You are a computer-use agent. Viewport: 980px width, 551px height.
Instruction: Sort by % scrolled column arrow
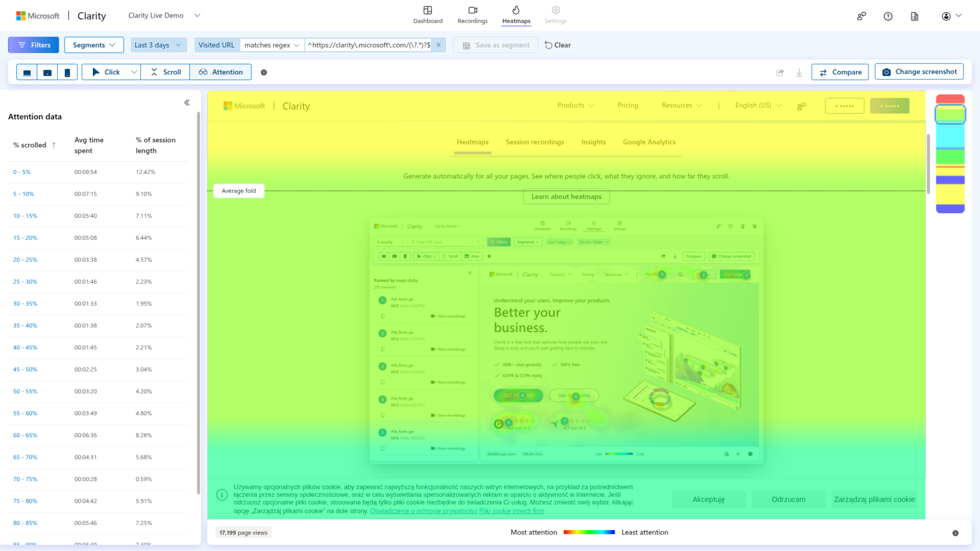click(x=54, y=145)
